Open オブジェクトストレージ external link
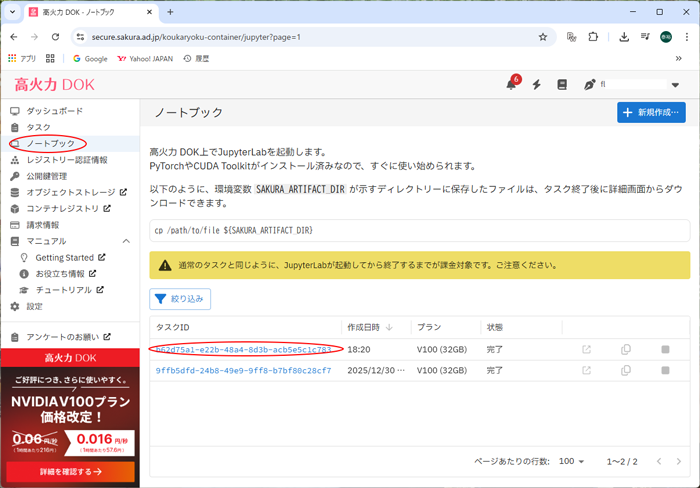Viewport: 700px width, 488px height. 76,192
